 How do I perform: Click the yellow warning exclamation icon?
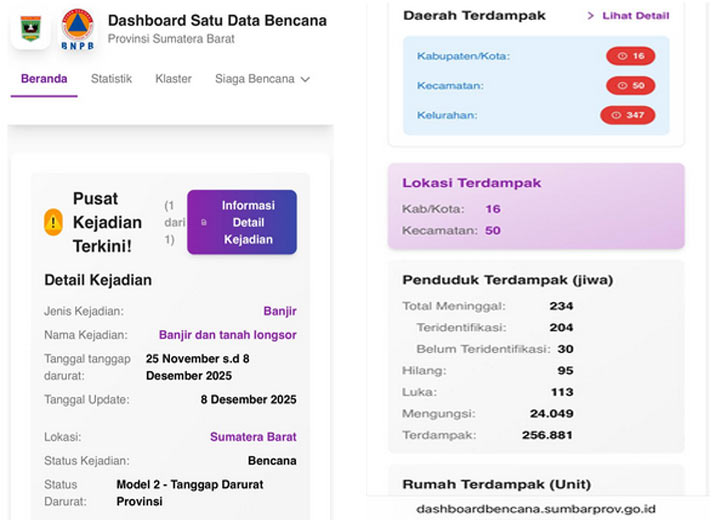pos(54,222)
